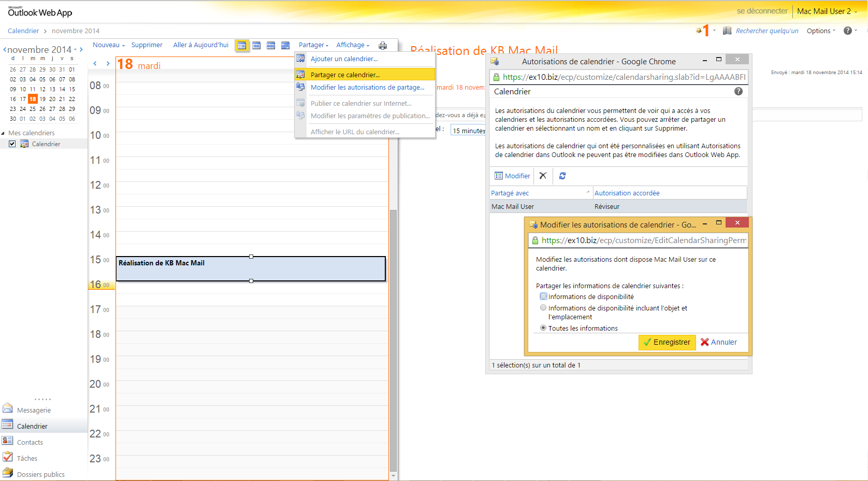Open the Options dropdown at top right
This screenshot has width=868, height=481.
[821, 31]
